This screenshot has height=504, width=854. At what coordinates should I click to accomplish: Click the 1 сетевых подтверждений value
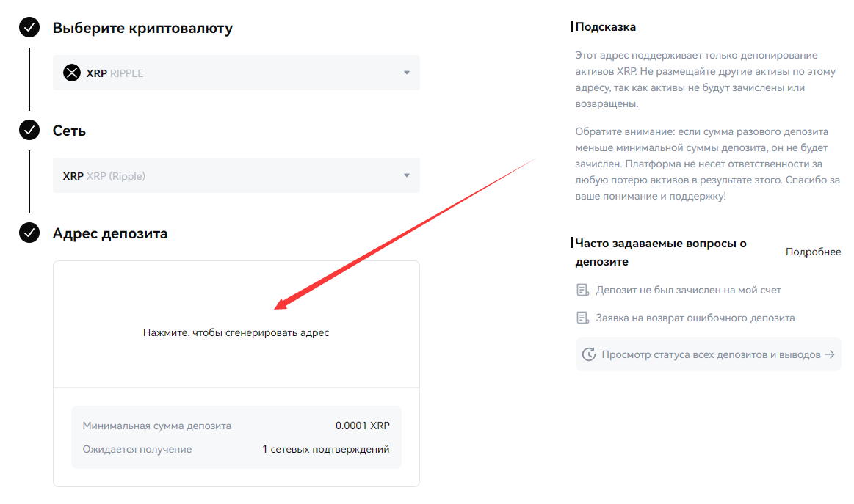pos(325,449)
